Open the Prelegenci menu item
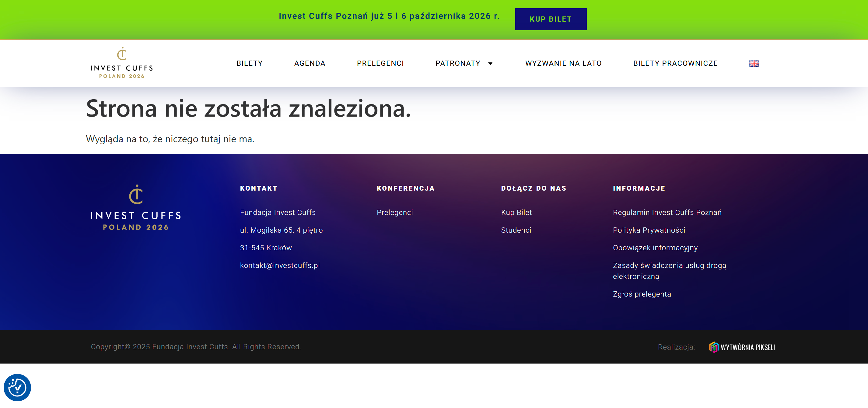 [380, 63]
